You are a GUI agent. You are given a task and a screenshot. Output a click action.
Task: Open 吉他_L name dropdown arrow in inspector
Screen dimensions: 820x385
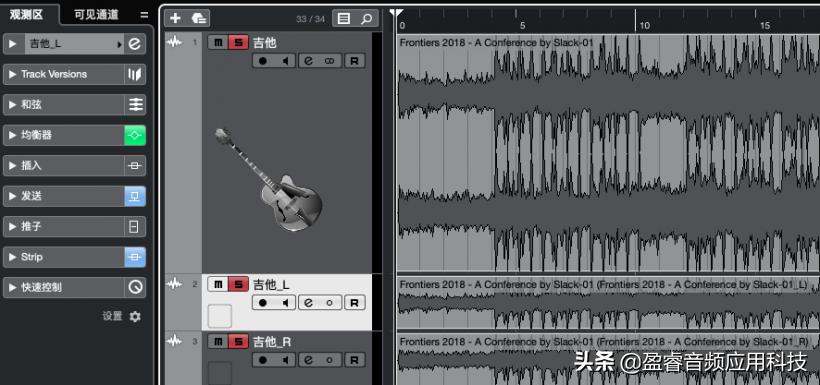point(119,44)
